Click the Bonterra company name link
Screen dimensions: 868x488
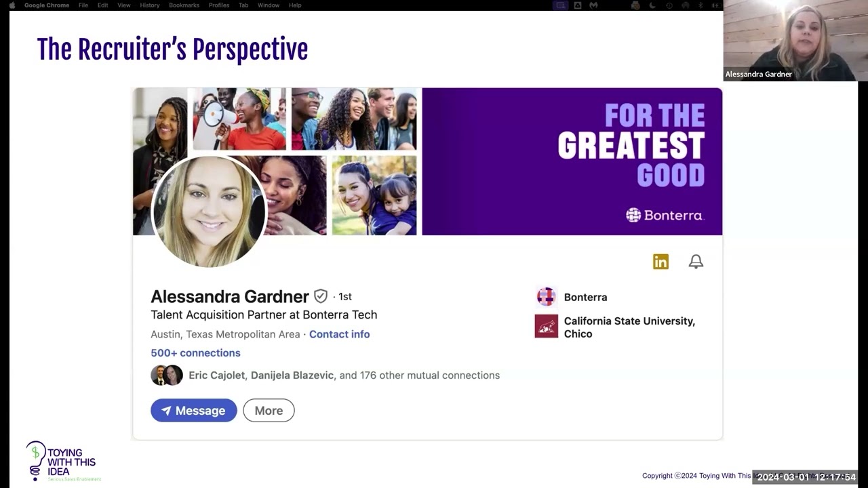[585, 298]
